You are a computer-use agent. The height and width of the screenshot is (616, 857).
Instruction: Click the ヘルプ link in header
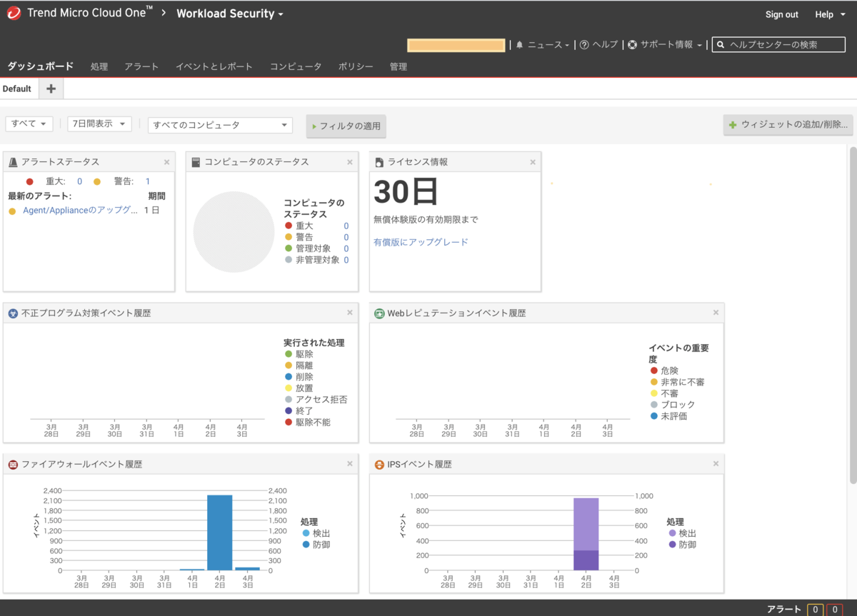pos(604,44)
